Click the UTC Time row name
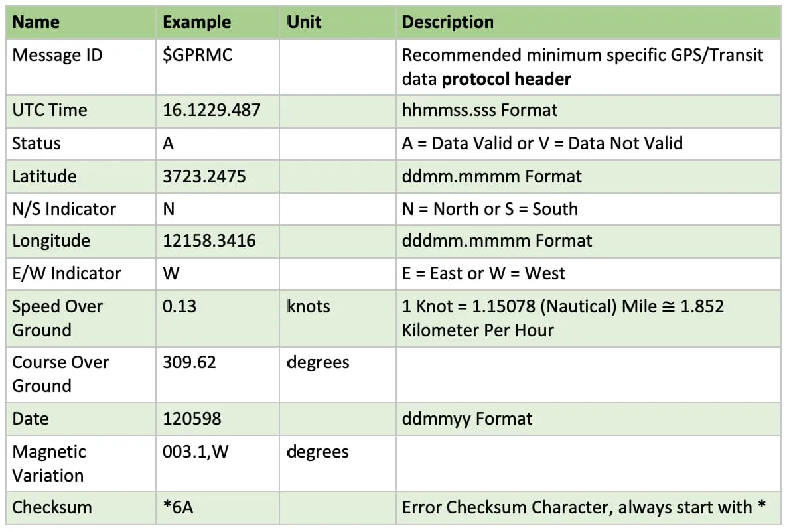787x532 pixels. [x=50, y=110]
